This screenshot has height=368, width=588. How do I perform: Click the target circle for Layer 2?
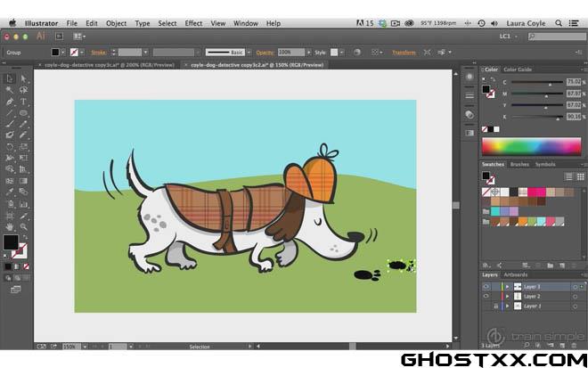coord(575,297)
